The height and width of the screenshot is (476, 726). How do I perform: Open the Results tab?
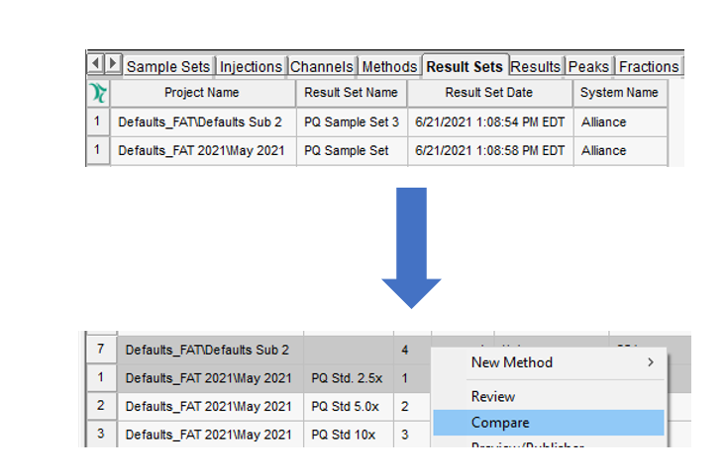535,67
